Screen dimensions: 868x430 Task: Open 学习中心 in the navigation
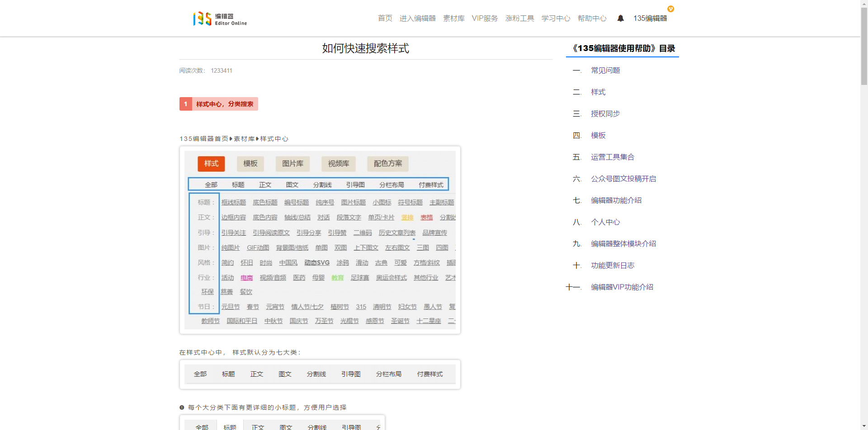(x=556, y=18)
